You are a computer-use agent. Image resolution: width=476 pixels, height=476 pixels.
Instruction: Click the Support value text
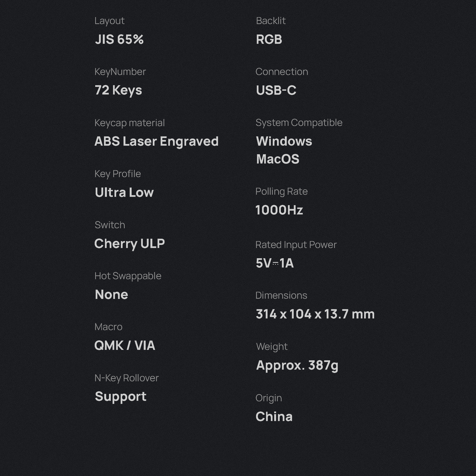click(121, 397)
